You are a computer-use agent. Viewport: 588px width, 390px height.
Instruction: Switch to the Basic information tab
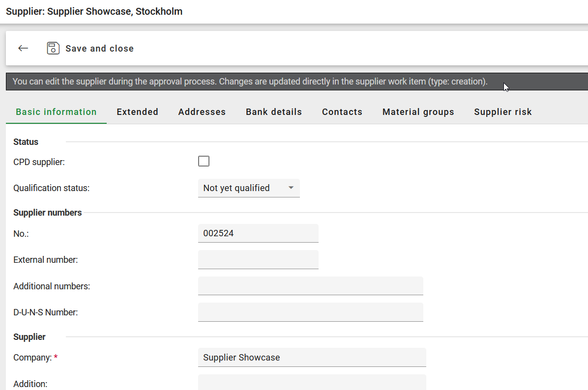[x=56, y=112]
